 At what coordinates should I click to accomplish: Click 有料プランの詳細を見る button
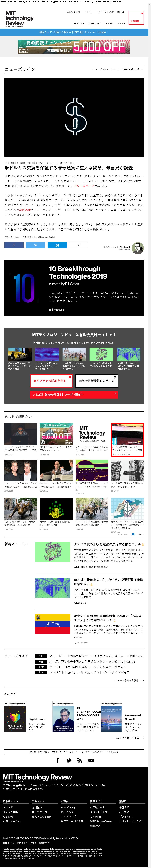(51, 381)
